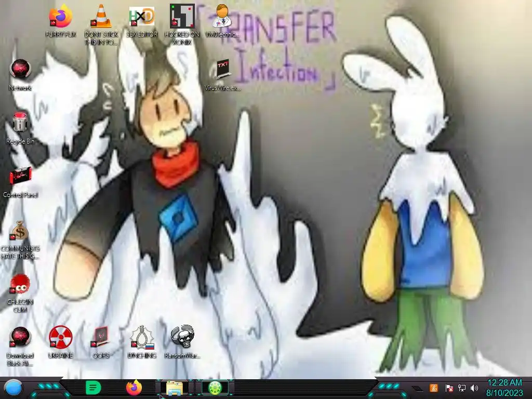Open the lime slice taskbar app

215,388
